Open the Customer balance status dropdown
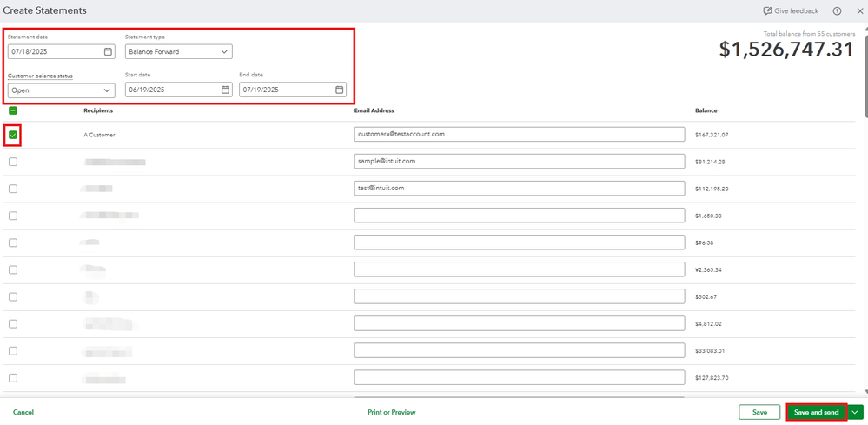 [x=61, y=90]
